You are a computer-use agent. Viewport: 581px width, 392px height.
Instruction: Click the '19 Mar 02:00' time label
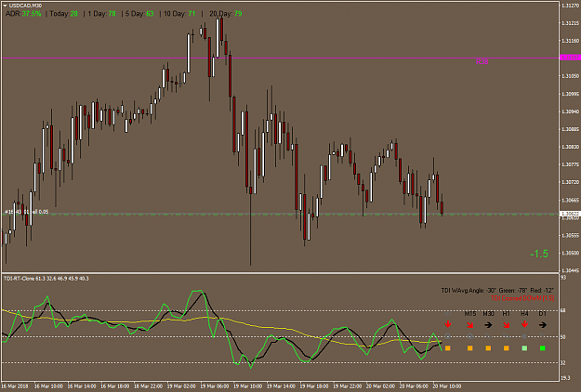click(x=181, y=386)
